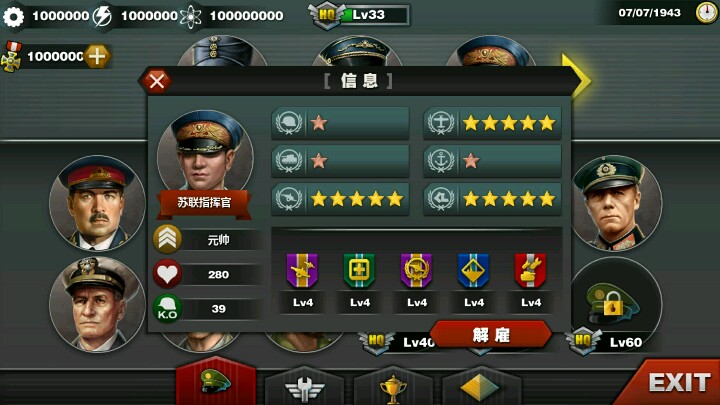The image size is (720, 405).
Task: Select the purple artillery medal Lv4
Action: 302,270
